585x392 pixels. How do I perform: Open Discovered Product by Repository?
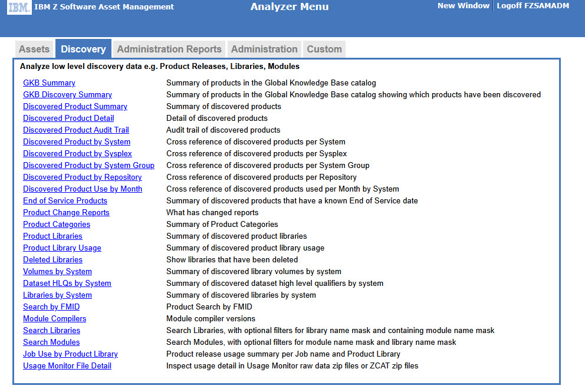83,177
